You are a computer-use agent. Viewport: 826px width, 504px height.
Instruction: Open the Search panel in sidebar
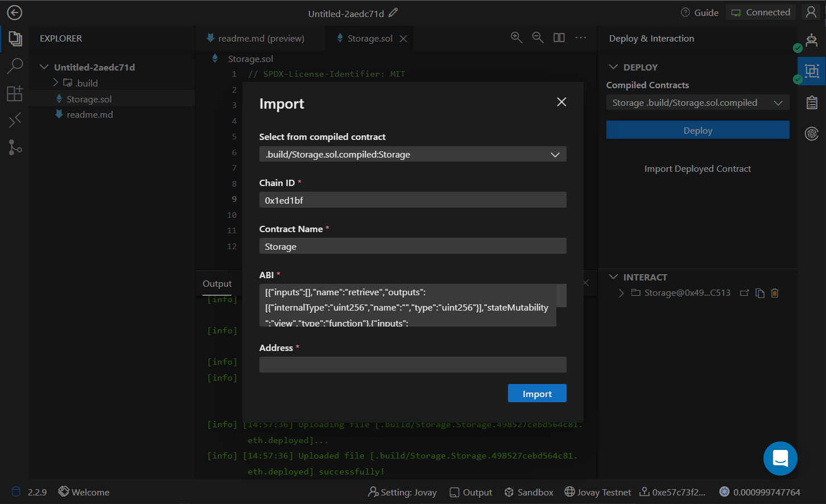pyautogui.click(x=15, y=66)
